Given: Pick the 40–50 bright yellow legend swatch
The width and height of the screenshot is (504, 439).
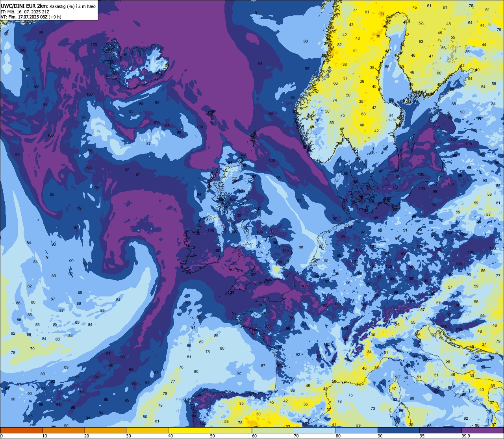Looking at the screenshot, I should [189, 430].
